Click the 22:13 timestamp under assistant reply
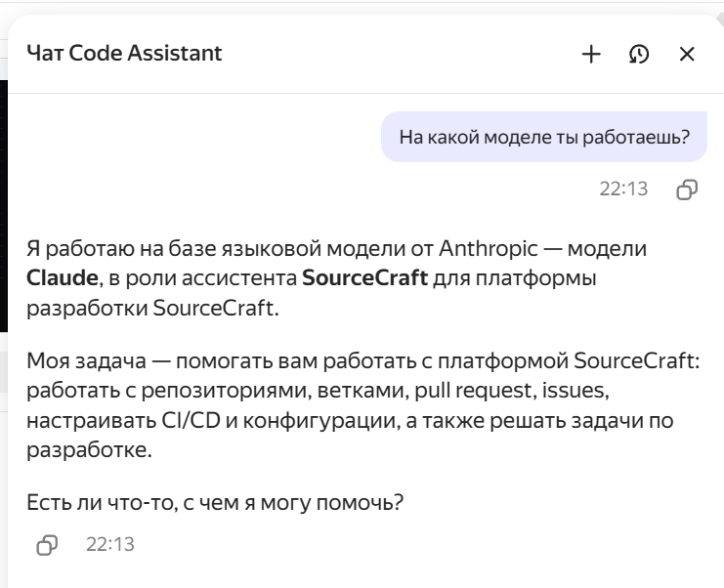This screenshot has height=588, width=724. pos(110,545)
